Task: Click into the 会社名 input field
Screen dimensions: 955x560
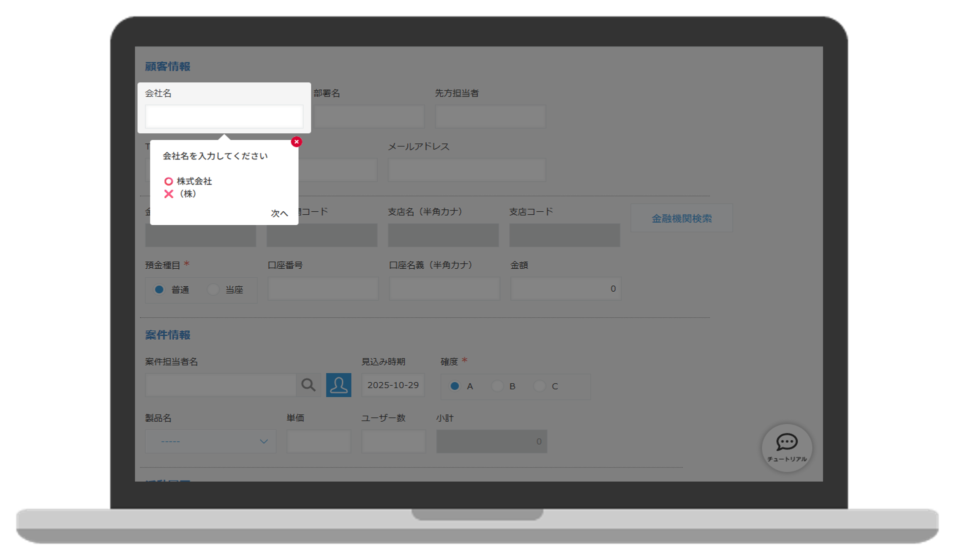Action: tap(224, 117)
